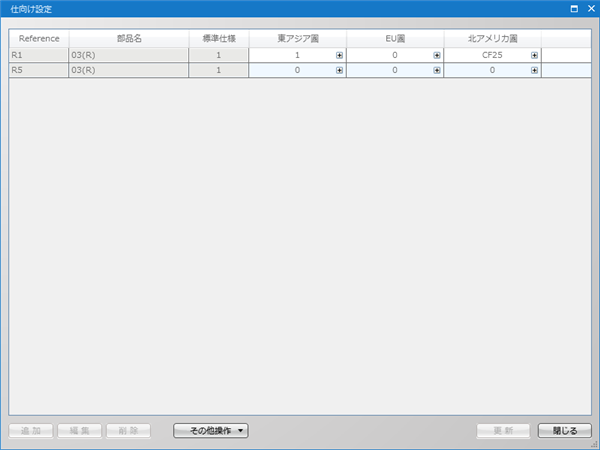The width and height of the screenshot is (600, 450).
Task: Select the 標準仕様 column header
Action: click(x=218, y=38)
